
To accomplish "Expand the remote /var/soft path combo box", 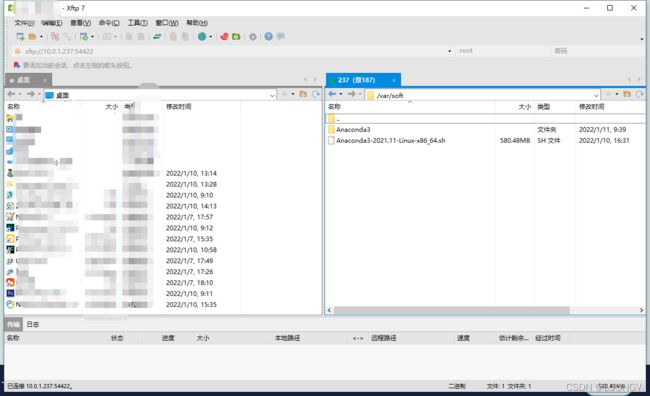I will point(596,95).
